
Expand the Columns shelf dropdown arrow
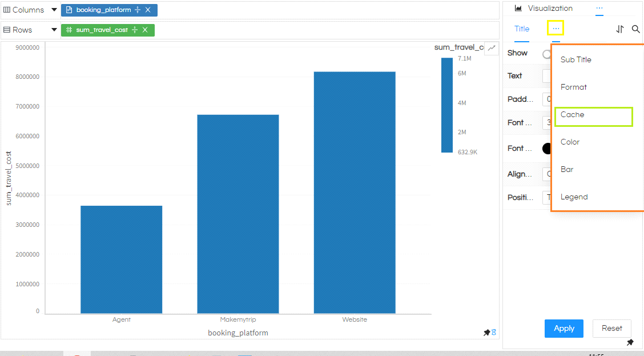pos(54,10)
